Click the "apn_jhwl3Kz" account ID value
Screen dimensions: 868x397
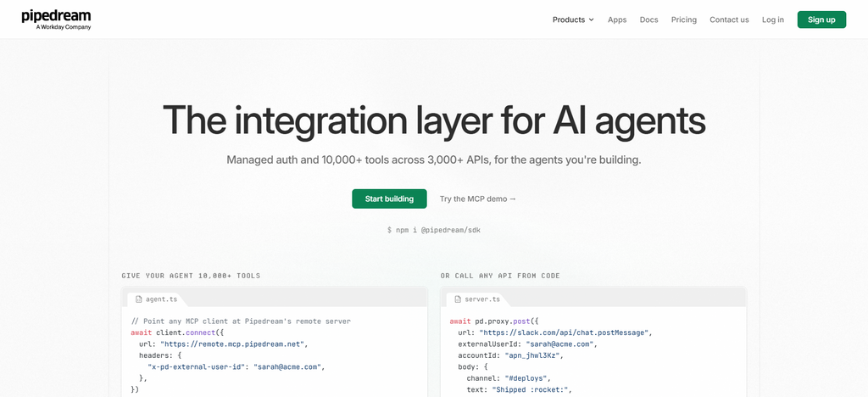coord(532,355)
